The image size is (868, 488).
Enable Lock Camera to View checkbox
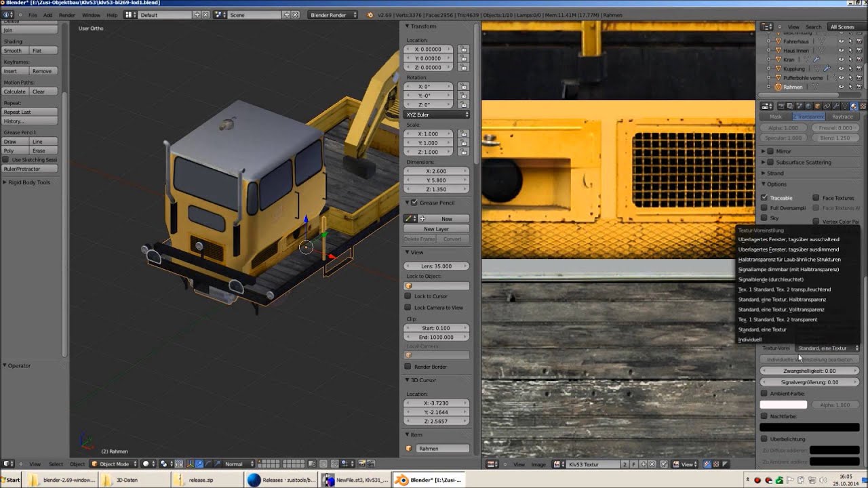(x=408, y=308)
